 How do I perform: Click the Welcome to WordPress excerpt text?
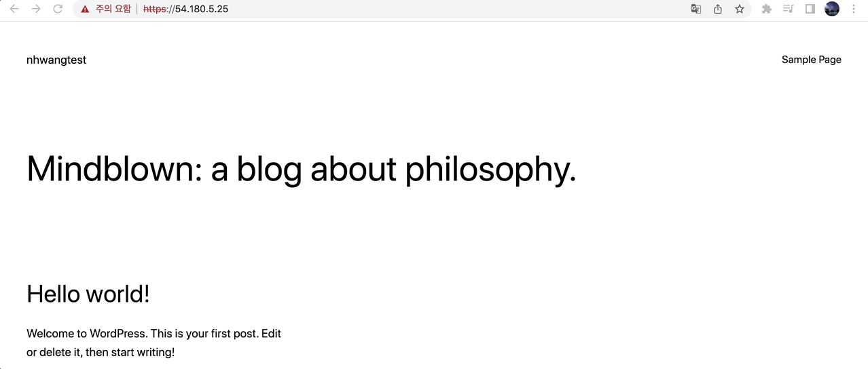[x=154, y=343]
